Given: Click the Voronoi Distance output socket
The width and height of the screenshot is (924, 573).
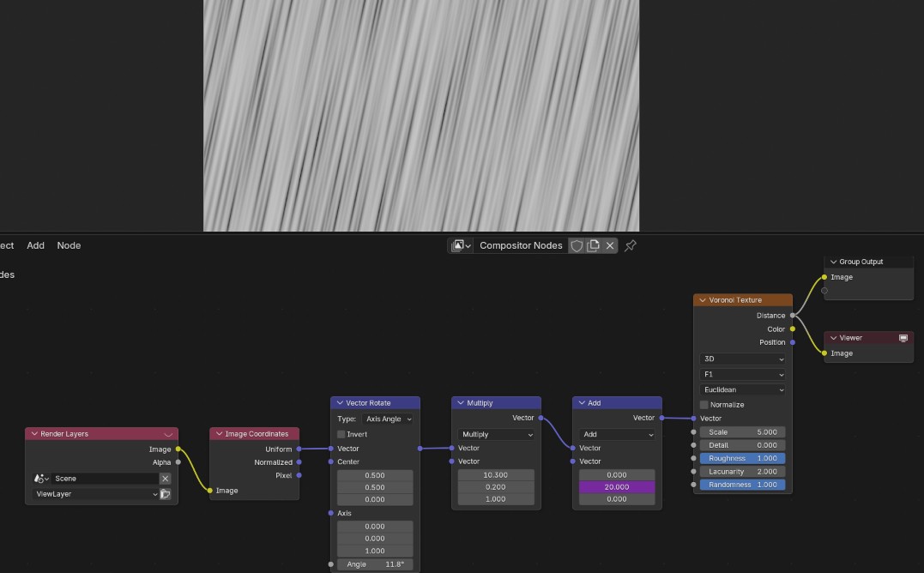Looking at the screenshot, I should [x=793, y=316].
